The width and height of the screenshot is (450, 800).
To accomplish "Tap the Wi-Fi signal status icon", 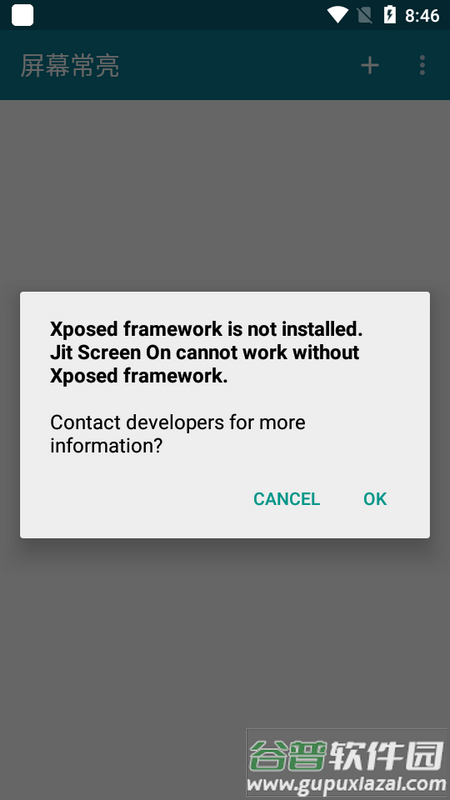I will coord(338,15).
